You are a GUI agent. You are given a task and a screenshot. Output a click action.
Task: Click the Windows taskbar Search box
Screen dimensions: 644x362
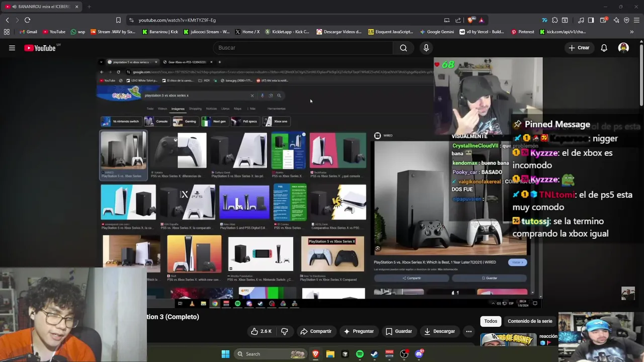[271, 354]
